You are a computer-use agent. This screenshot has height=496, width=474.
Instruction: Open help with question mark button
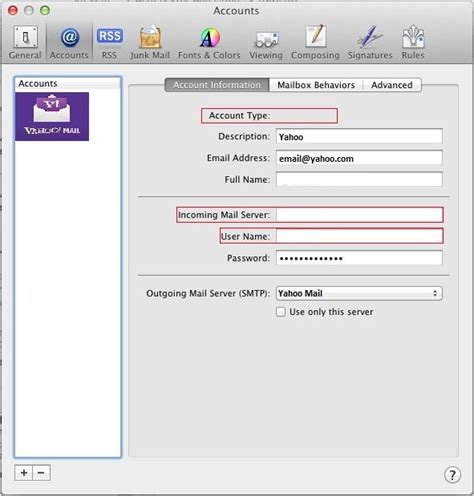coord(452,475)
